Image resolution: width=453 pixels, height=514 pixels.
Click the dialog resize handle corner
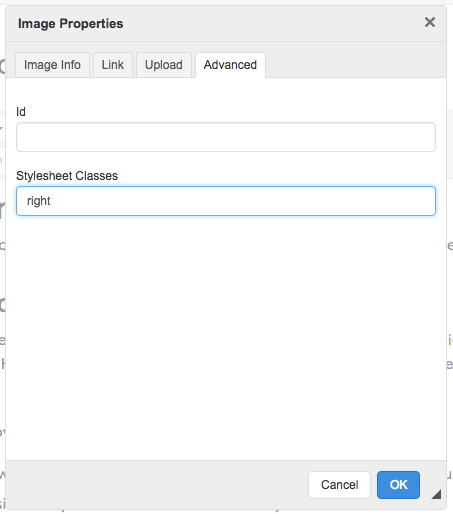click(436, 494)
